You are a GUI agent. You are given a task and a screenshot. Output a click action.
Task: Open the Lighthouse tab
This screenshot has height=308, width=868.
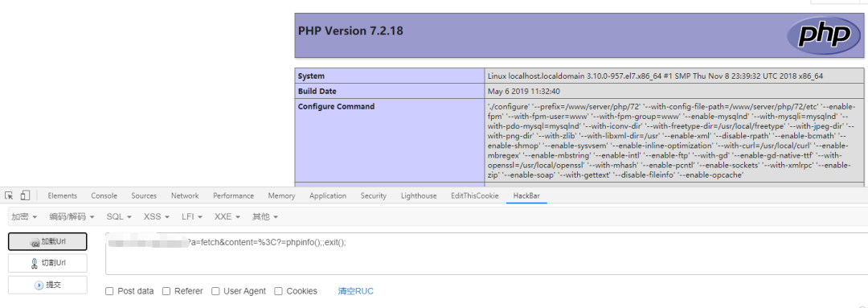coord(419,195)
